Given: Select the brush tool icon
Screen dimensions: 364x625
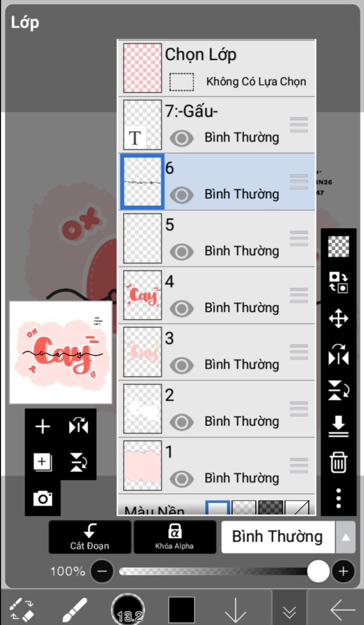Looking at the screenshot, I should click(x=74, y=610).
